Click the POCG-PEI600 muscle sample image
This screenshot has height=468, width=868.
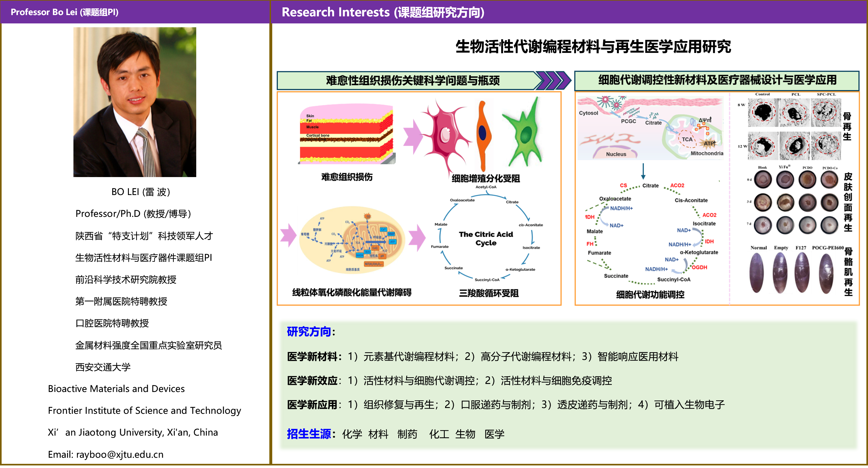click(x=826, y=273)
